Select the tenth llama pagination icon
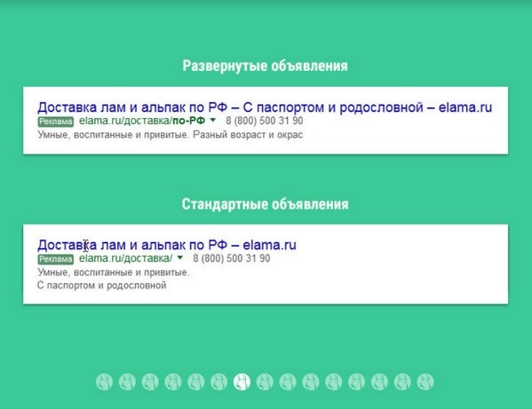 [311, 381]
